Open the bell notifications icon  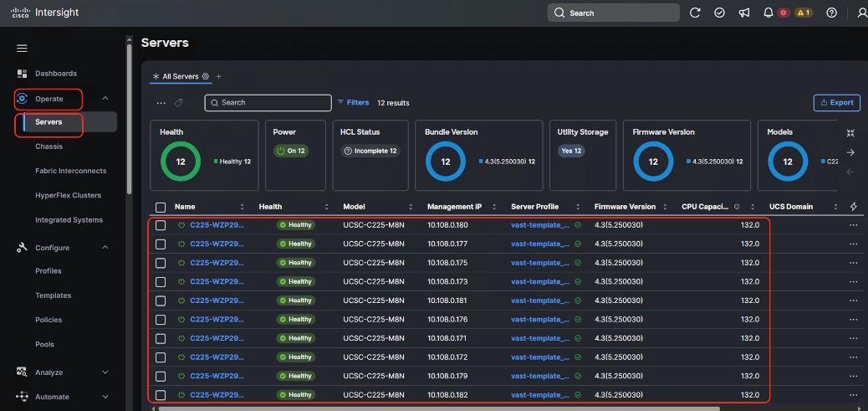(x=768, y=13)
